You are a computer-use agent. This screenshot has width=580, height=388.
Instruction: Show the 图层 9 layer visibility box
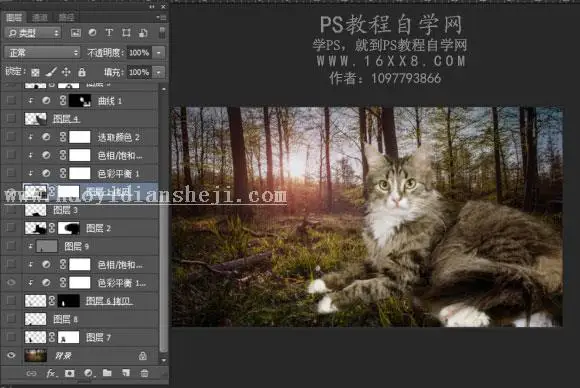11,246
